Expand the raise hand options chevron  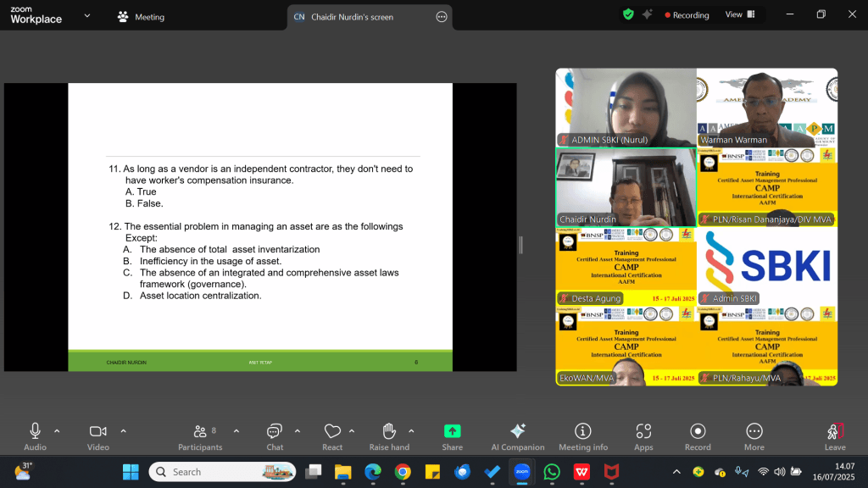click(x=411, y=431)
